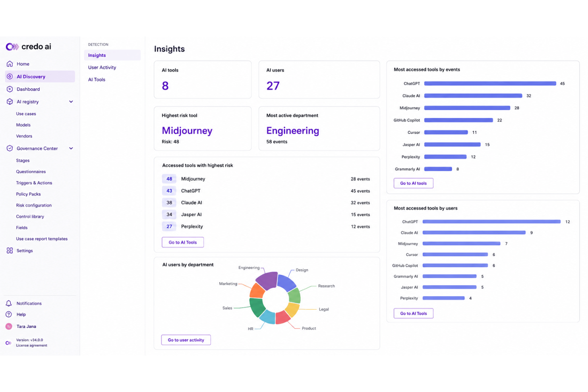Click the Claude AI row in highest risk list
Viewport: 588px width, 392px height.
click(266, 203)
